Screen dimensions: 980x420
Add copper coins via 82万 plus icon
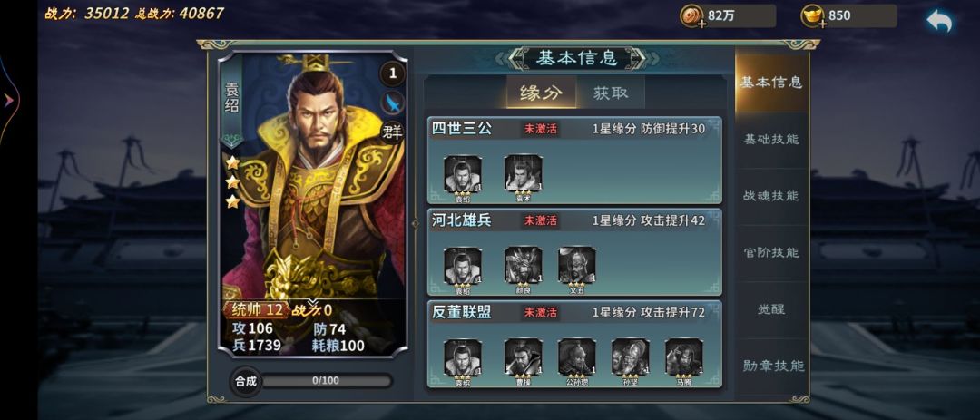(701, 24)
